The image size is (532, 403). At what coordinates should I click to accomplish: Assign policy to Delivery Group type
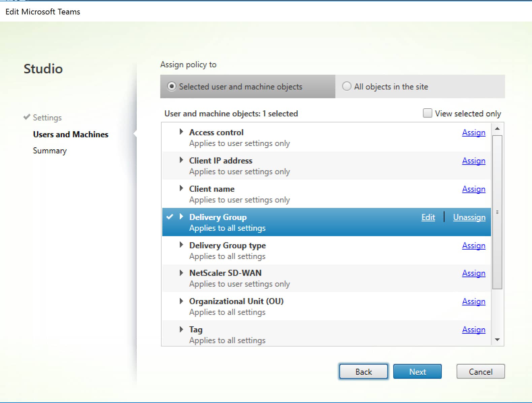[473, 246]
